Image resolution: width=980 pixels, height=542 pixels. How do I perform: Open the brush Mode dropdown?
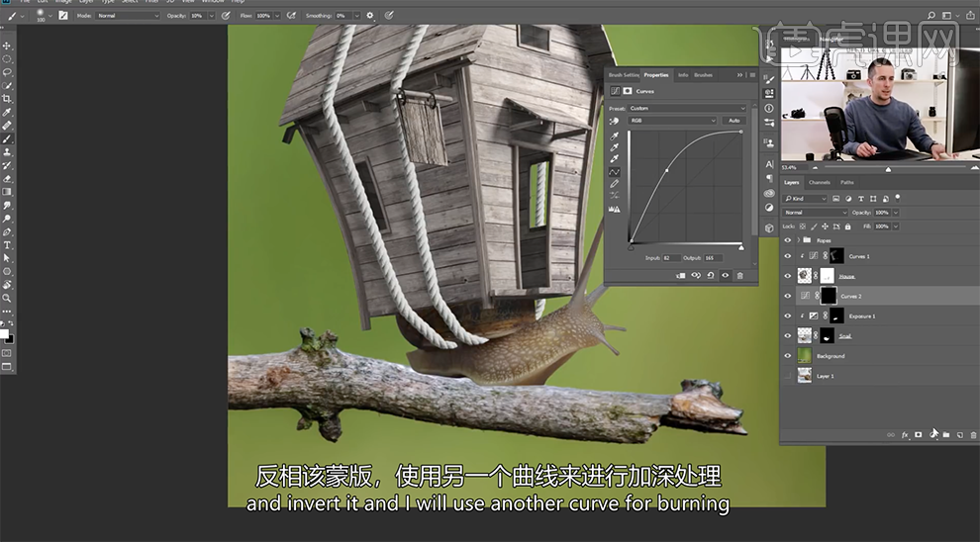click(x=128, y=16)
